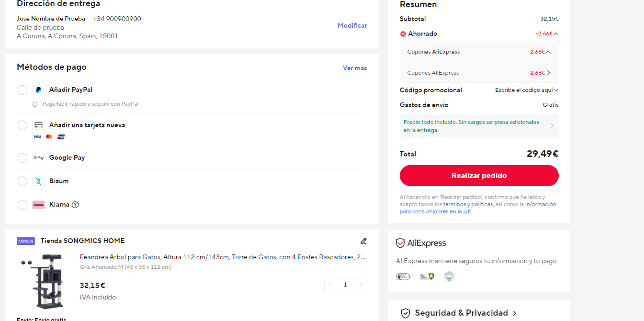Click the phone number +34 900900900
644x321 pixels.
117,19
